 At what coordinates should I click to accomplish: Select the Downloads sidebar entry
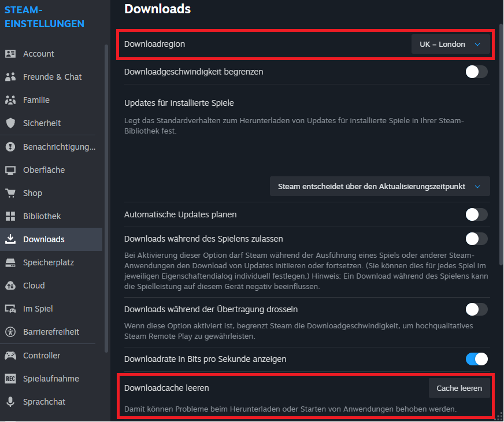(x=51, y=239)
